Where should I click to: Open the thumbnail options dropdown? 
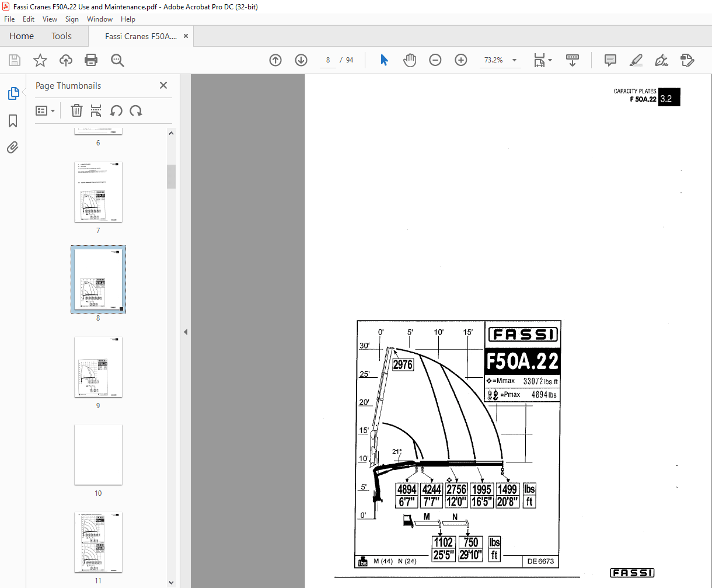pos(46,110)
